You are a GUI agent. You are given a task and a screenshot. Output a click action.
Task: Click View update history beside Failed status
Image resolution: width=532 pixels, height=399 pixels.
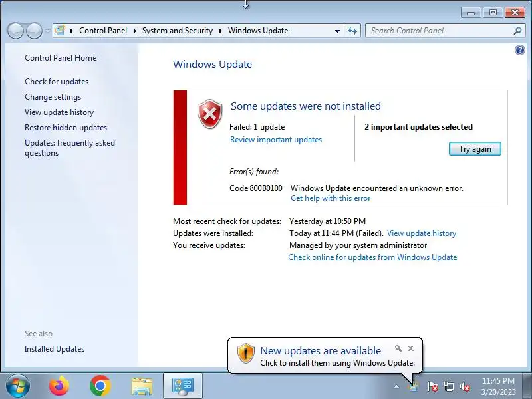tap(422, 233)
